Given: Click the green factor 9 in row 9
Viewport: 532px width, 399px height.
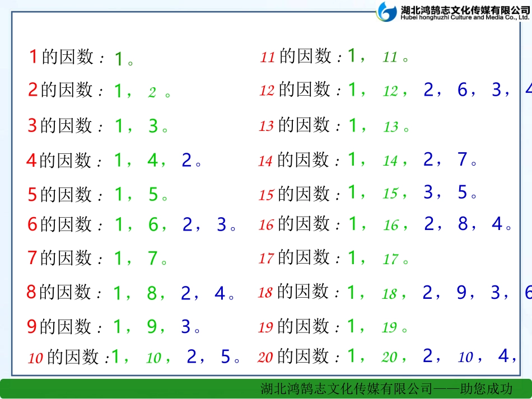Looking at the screenshot, I should 152,326.
